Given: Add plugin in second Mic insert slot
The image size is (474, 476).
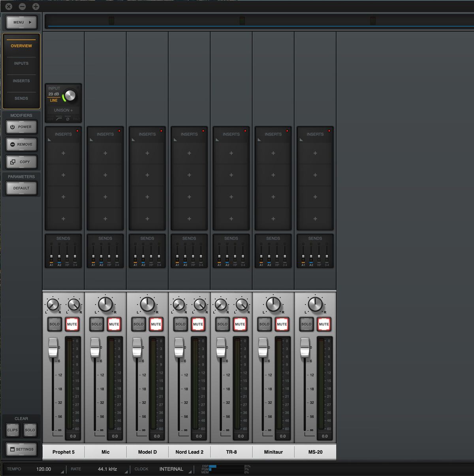Looking at the screenshot, I should tap(105, 175).
